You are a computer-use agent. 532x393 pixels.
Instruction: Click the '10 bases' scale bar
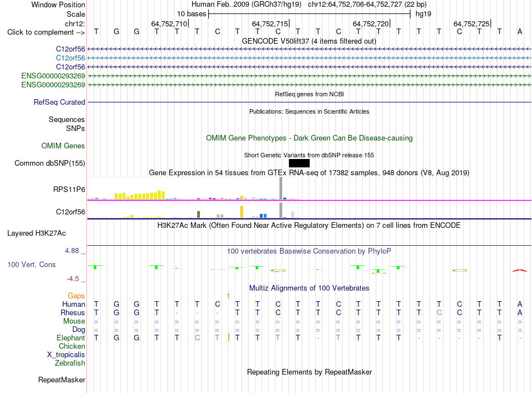(x=309, y=14)
